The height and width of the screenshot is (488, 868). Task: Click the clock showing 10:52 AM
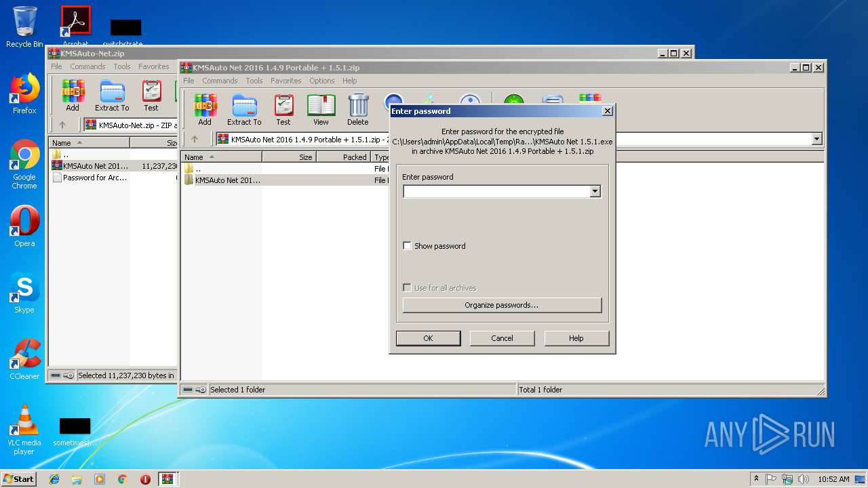coord(833,479)
